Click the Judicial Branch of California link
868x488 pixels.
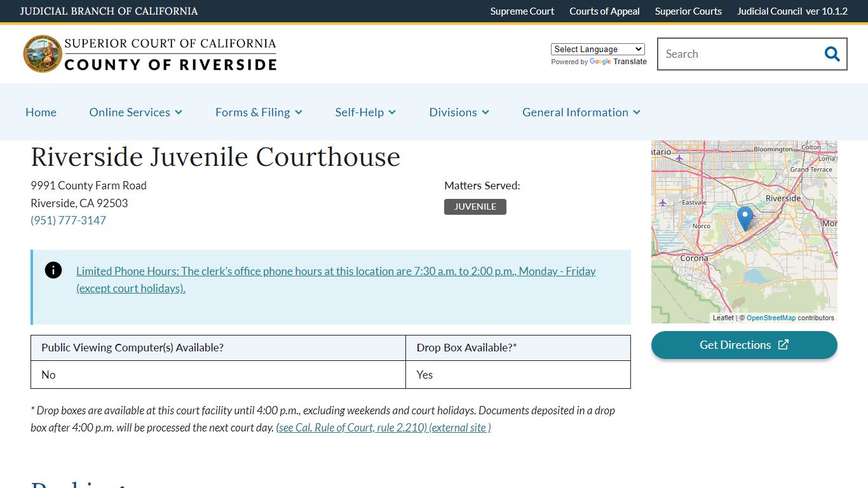(109, 11)
